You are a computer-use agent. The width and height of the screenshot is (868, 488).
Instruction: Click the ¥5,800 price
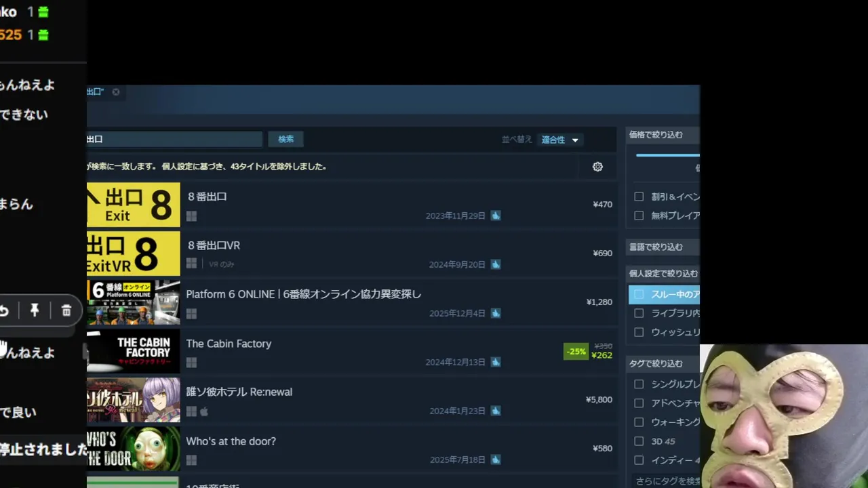point(599,399)
